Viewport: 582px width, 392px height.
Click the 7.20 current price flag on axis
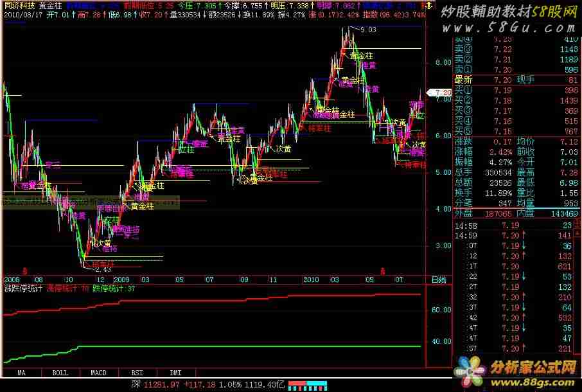tap(439, 93)
